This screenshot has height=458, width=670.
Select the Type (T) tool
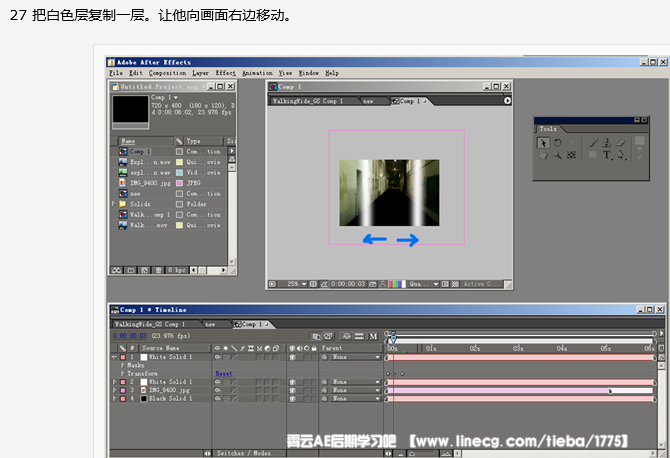point(607,155)
